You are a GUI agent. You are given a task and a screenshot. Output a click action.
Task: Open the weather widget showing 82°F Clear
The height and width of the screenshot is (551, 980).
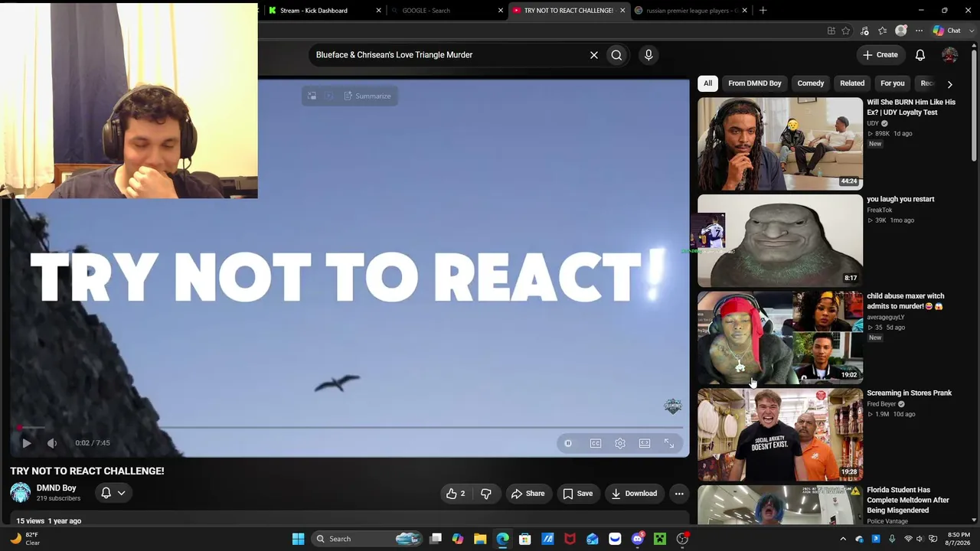[x=24, y=539]
